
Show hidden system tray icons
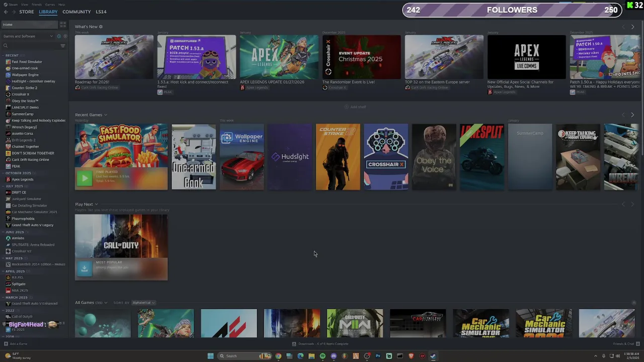[596, 356]
